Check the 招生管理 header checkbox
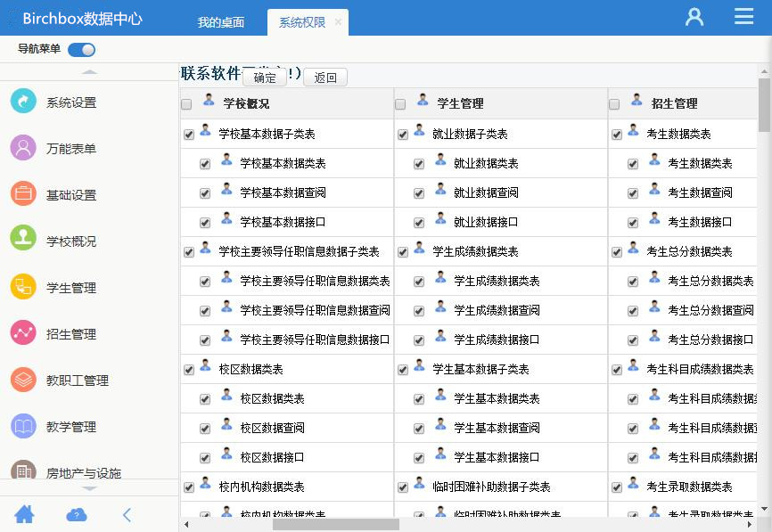Viewport: 772px width, 532px height. [x=614, y=104]
